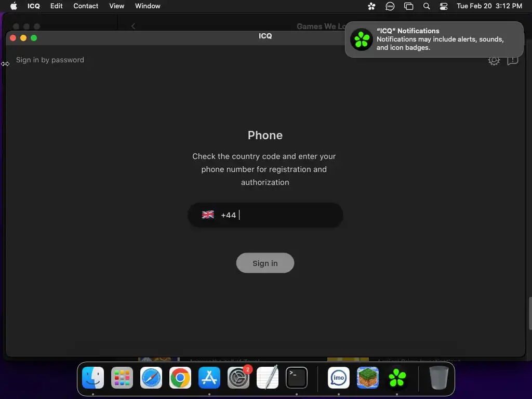The image size is (532, 399).
Task: Open the report problem speech-bubble icon
Action: (x=512, y=61)
